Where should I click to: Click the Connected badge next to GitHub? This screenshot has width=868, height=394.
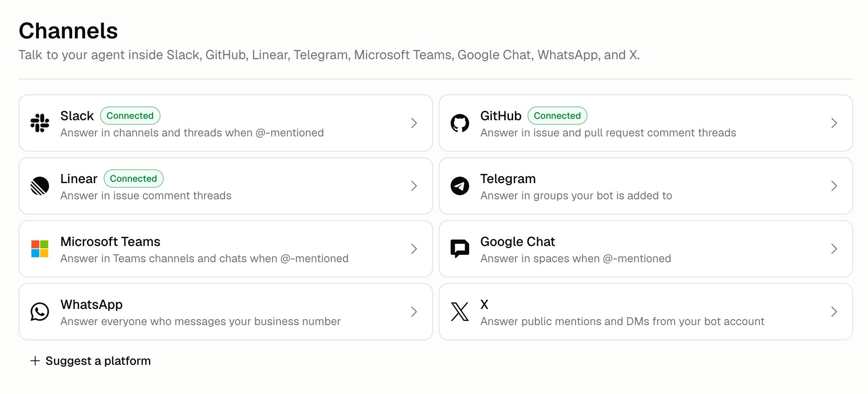[558, 116]
